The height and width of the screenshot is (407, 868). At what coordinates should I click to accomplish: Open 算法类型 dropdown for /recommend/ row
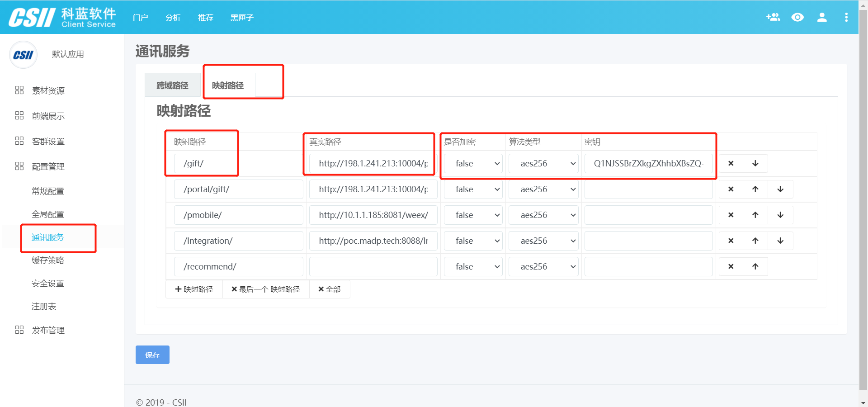pos(544,266)
